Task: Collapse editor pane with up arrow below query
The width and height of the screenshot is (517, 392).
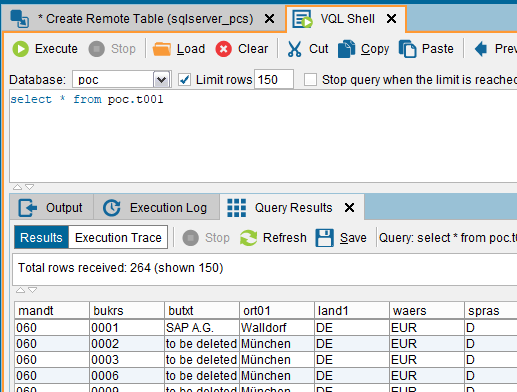Action: pyautogui.click(x=17, y=187)
